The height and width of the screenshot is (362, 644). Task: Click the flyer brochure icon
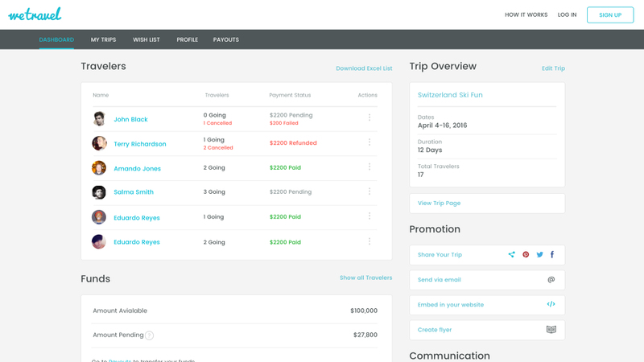coord(551,330)
